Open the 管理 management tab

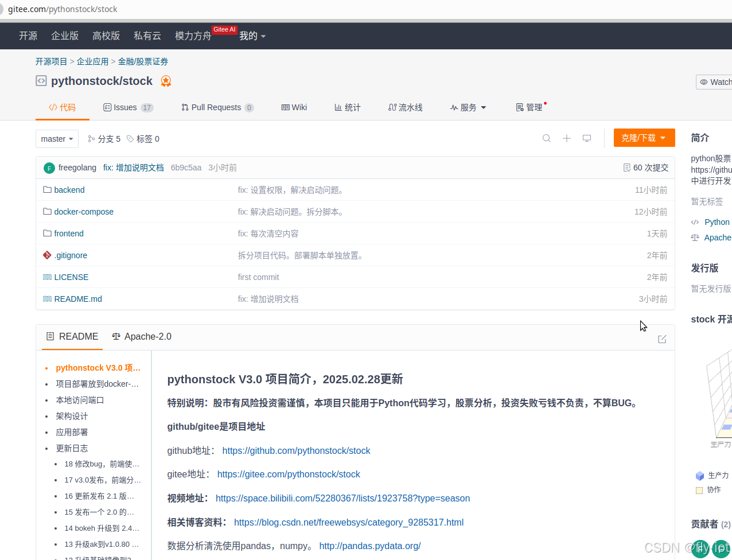529,107
